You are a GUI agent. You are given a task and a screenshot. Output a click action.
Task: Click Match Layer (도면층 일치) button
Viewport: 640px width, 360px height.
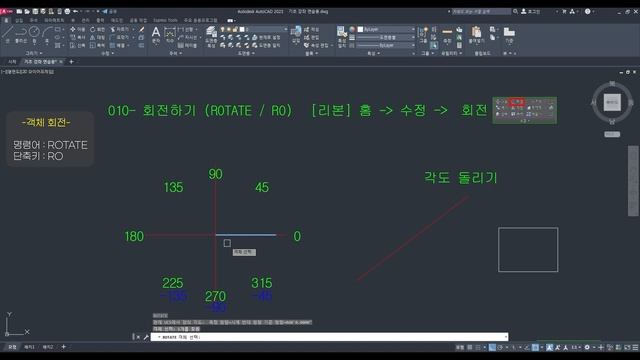267,45
